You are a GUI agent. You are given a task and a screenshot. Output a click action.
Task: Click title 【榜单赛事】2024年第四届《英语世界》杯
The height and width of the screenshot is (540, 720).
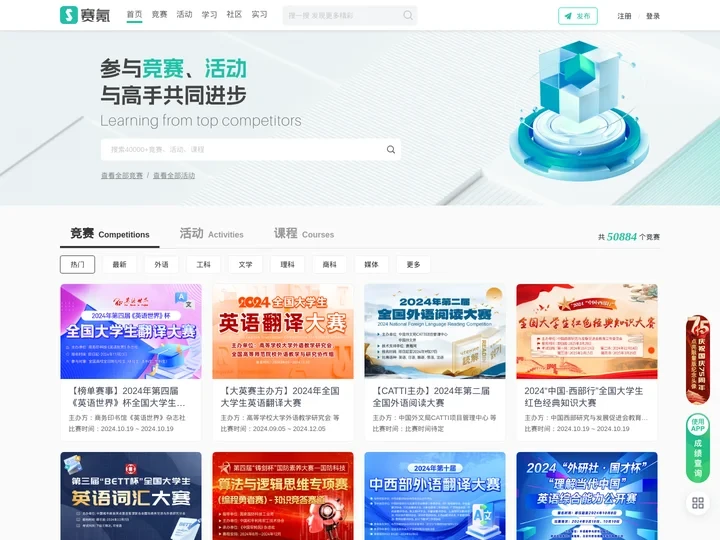pos(127,397)
